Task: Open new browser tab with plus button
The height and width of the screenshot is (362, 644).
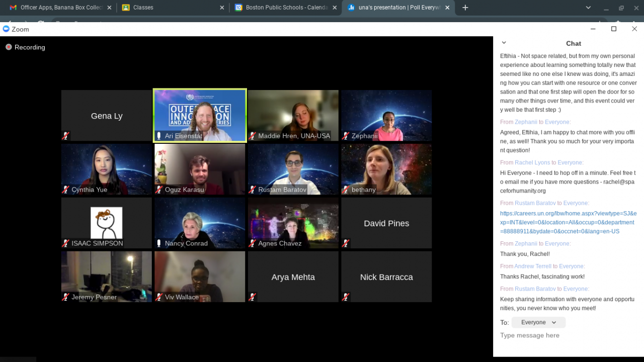Action: pos(465,8)
